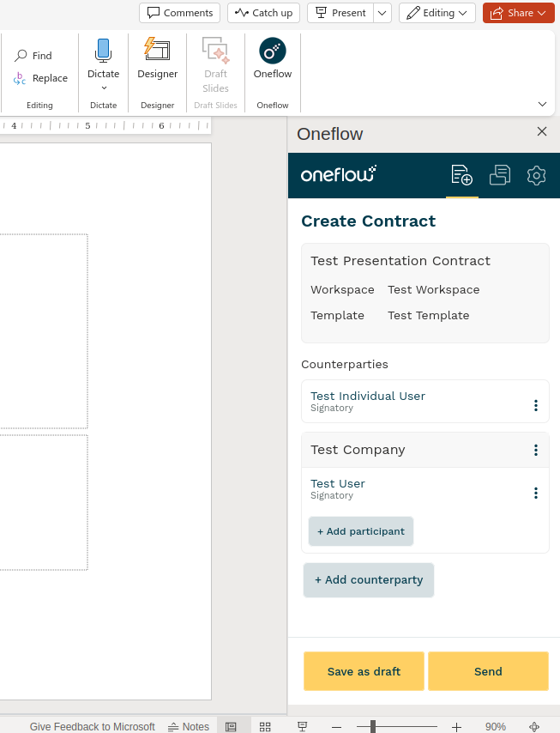The width and height of the screenshot is (560, 733).
Task: Click Replace in the Editing group
Action: (x=40, y=78)
